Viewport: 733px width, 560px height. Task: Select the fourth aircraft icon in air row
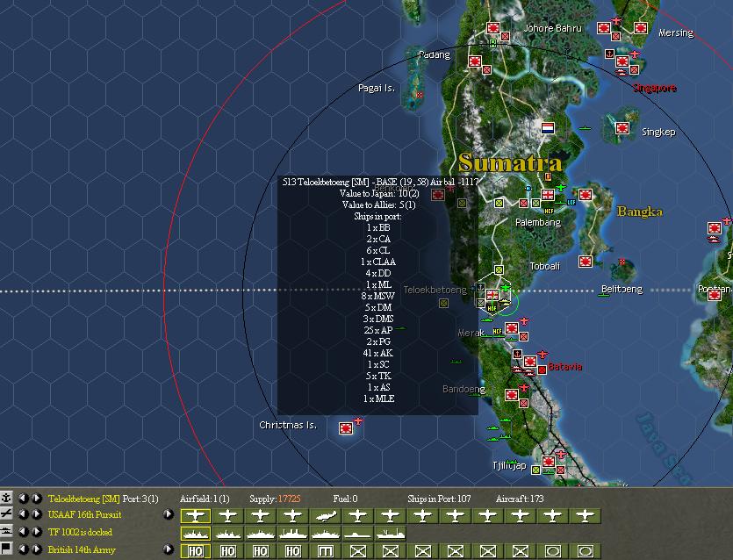(292, 515)
